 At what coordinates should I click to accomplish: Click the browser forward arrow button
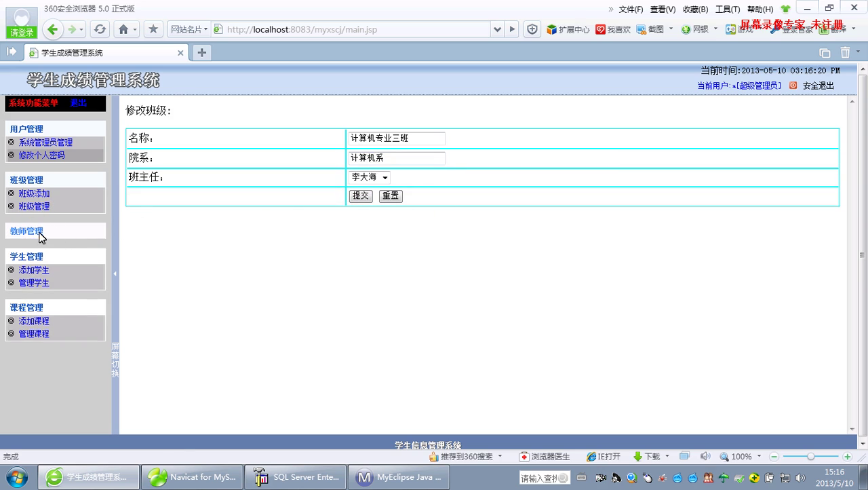(x=72, y=29)
